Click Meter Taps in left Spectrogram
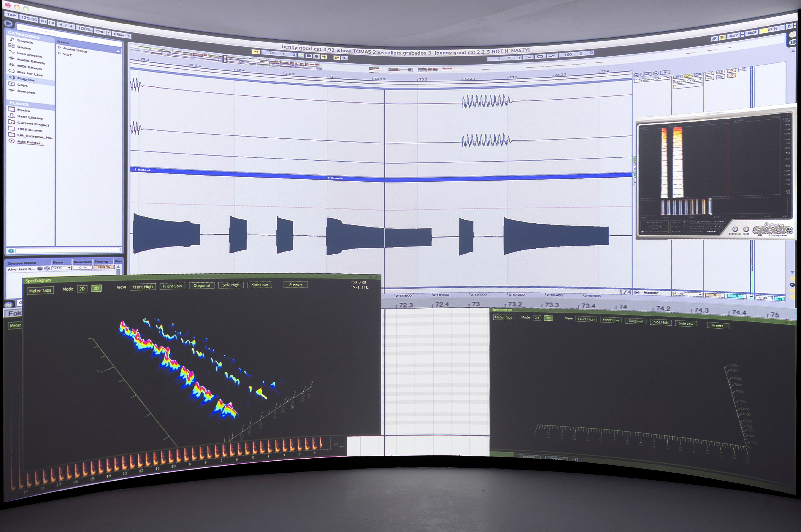This screenshot has height=532, width=801. pos(40,291)
